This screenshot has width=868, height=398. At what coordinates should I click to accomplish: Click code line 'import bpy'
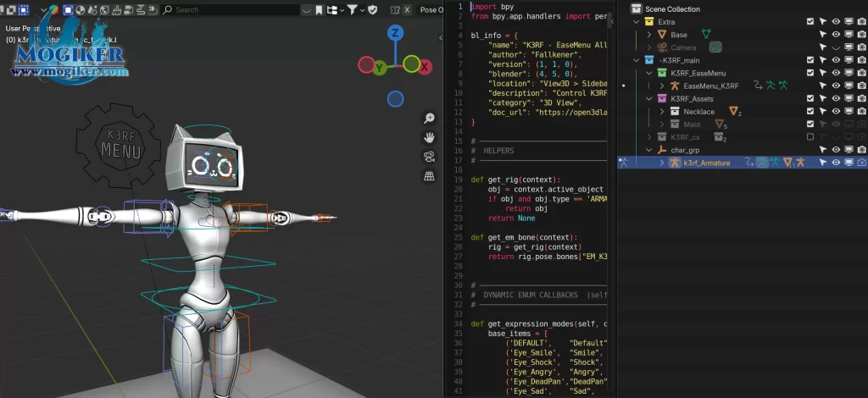(x=492, y=7)
